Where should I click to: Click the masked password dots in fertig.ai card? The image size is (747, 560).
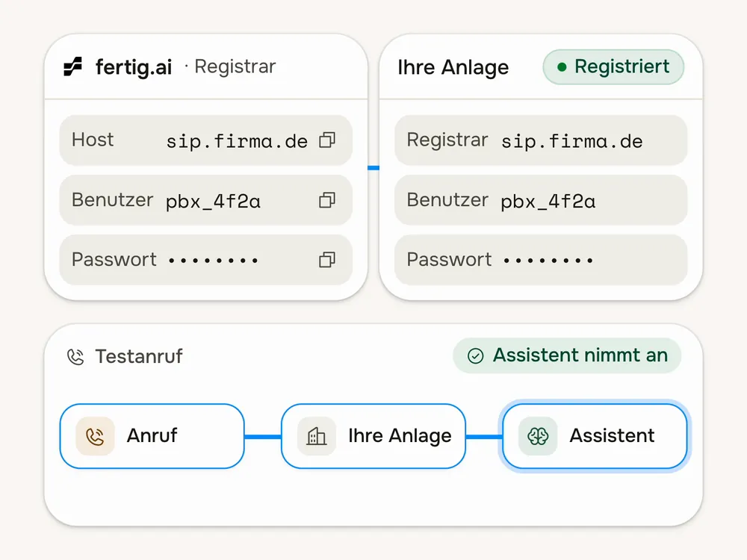coord(213,261)
